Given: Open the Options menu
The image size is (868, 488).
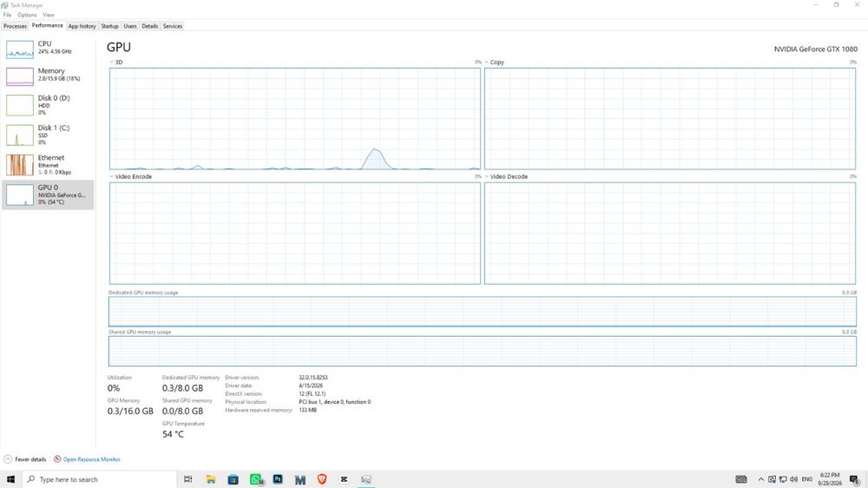Looking at the screenshot, I should (27, 15).
